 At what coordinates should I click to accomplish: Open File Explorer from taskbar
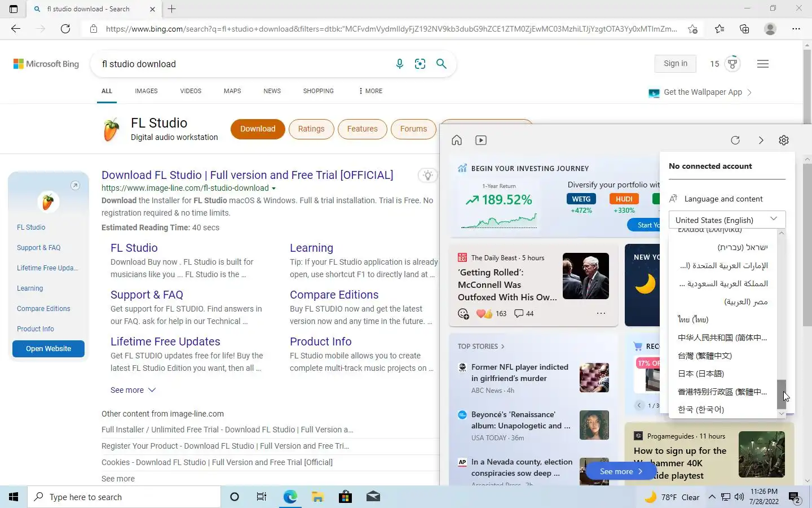click(x=317, y=497)
